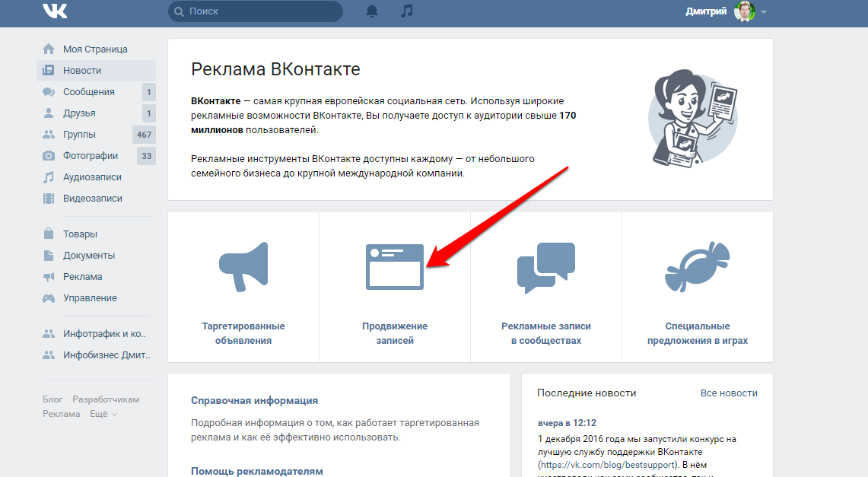Click the people icon beside Группы
Image resolution: width=868 pixels, height=477 pixels.
click(x=49, y=135)
